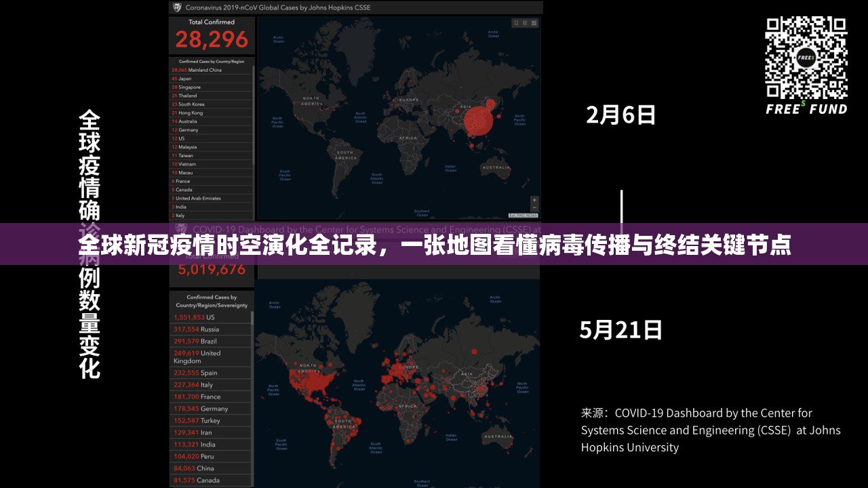This screenshot has height=488, width=868.
Task: Zoom out with the minus button on February map
Action: (534, 207)
